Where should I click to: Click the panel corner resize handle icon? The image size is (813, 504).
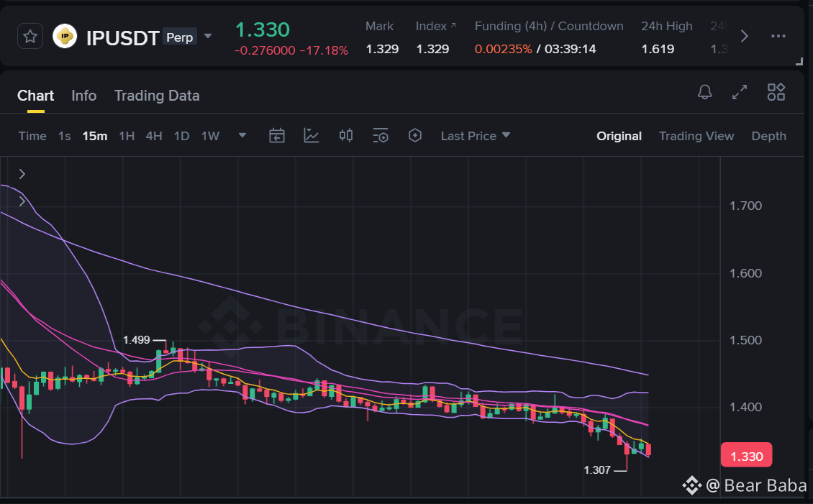click(x=799, y=62)
